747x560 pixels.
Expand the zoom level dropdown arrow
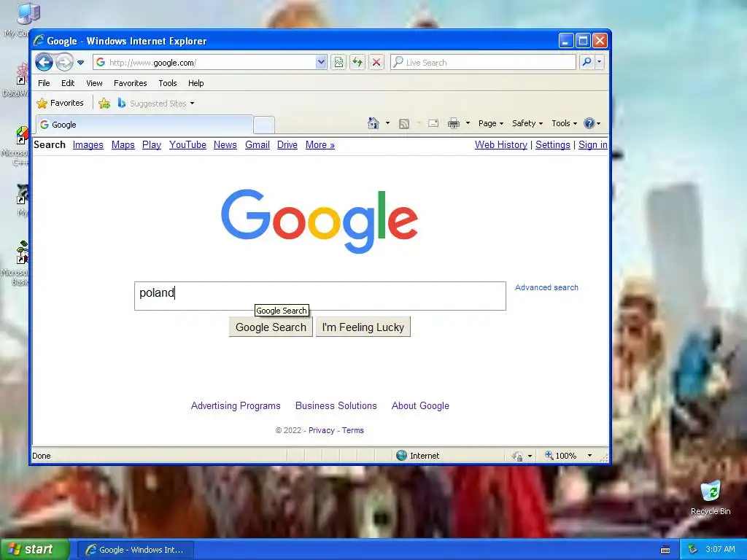pos(589,456)
